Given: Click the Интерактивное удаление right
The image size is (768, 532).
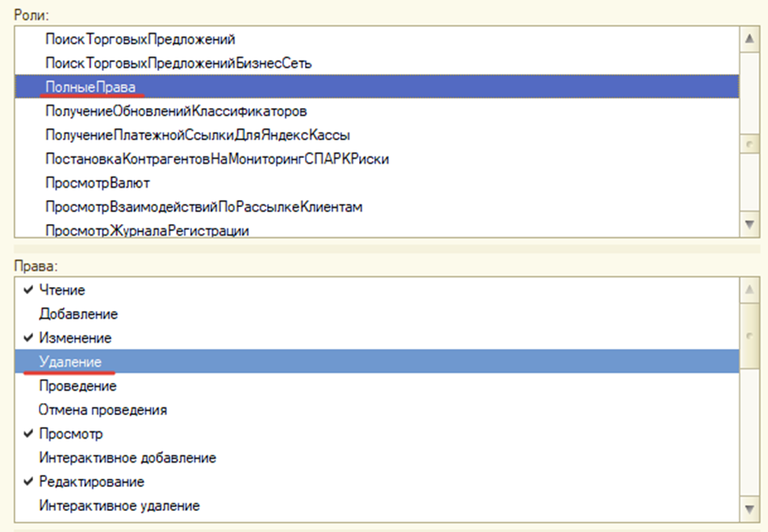Looking at the screenshot, I should [119, 506].
